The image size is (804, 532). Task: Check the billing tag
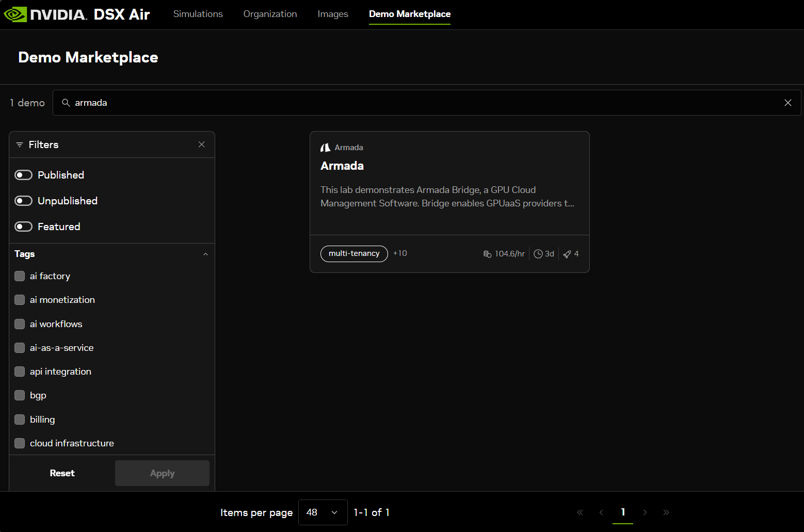pyautogui.click(x=20, y=420)
